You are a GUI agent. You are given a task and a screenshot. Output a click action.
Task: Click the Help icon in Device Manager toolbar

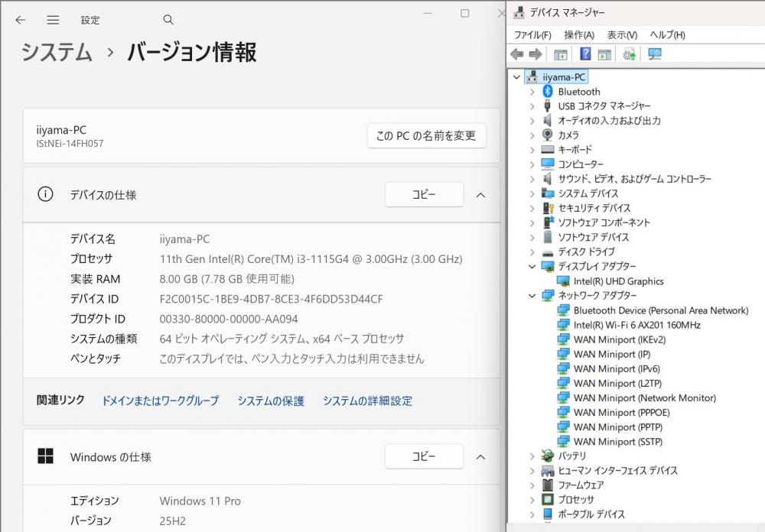pos(585,54)
